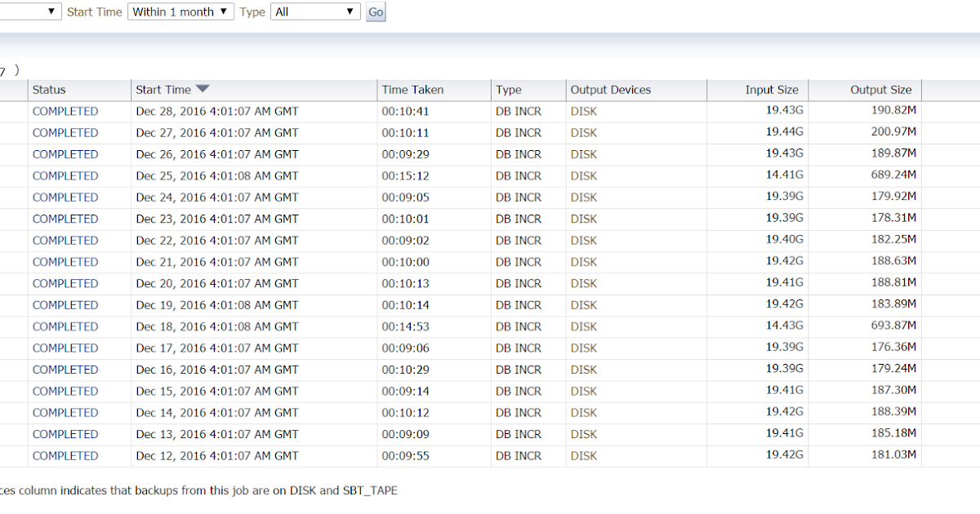Sort table by the Output Size column header
Image resolution: width=980 pixels, height=514 pixels.
[880, 90]
